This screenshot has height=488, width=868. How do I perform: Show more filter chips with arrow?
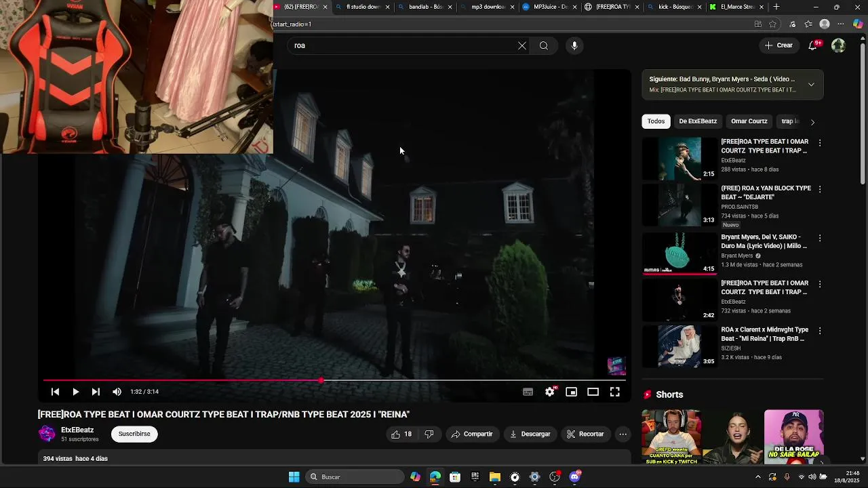point(812,122)
